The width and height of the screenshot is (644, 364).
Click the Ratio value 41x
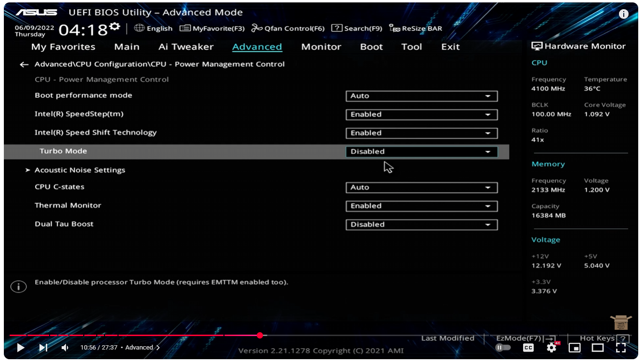538,140
